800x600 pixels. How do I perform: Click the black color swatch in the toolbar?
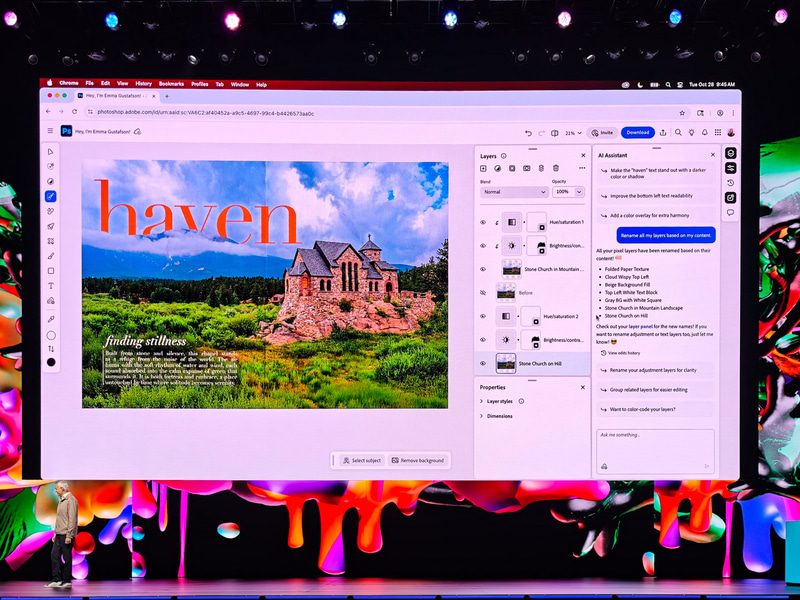point(50,360)
